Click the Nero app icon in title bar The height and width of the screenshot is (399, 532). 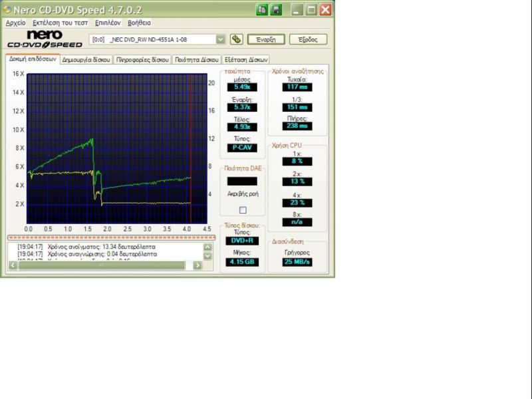pos(7,9)
